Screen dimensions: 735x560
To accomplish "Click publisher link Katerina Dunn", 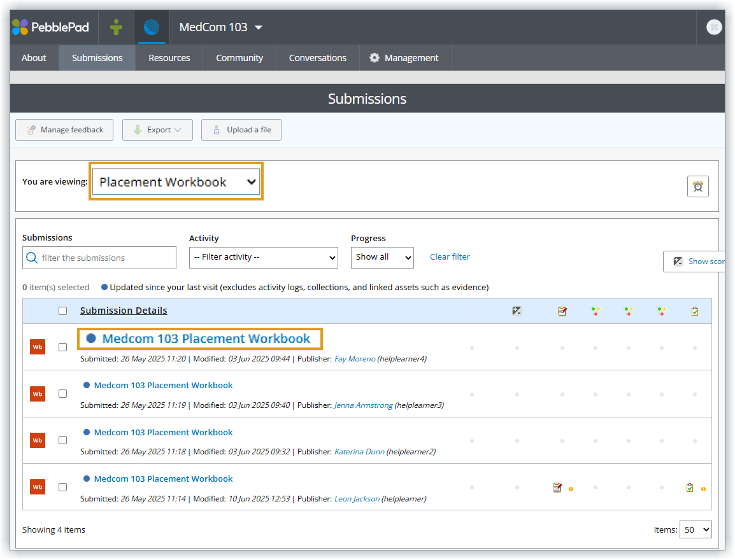I will coord(359,452).
